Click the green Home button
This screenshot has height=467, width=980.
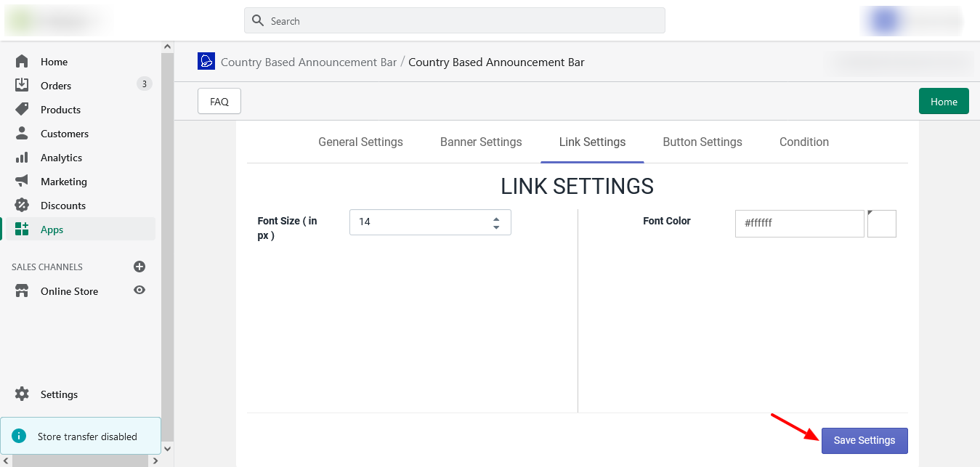tap(944, 102)
